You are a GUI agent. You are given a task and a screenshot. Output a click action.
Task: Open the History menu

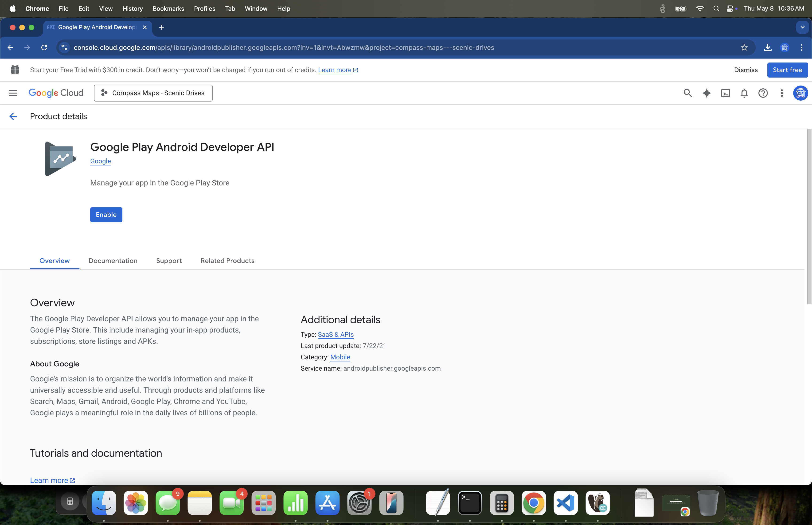[x=133, y=8]
